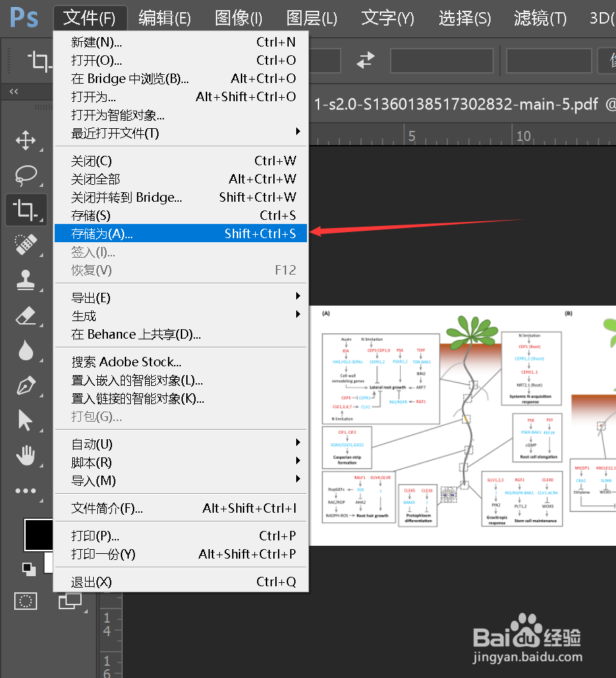Open the foreground color swatch picker

coord(38,534)
